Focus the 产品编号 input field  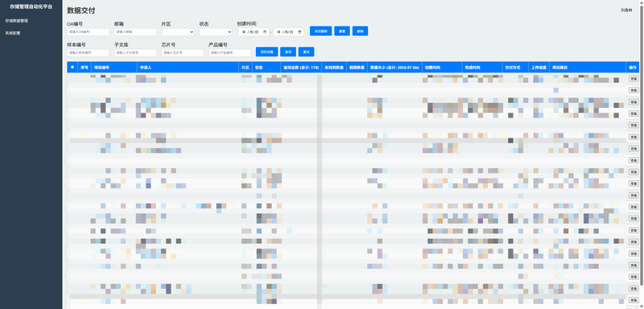pos(230,52)
